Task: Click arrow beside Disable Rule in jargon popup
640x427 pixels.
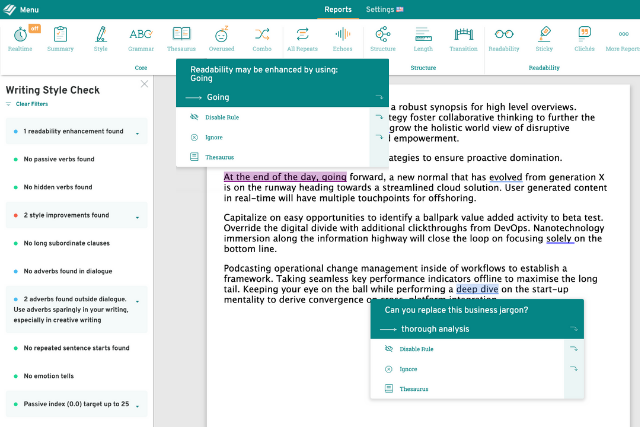Action: coord(574,349)
